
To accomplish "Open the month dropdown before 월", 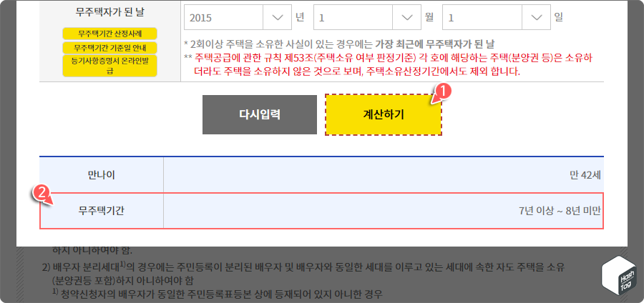I will click(x=367, y=17).
